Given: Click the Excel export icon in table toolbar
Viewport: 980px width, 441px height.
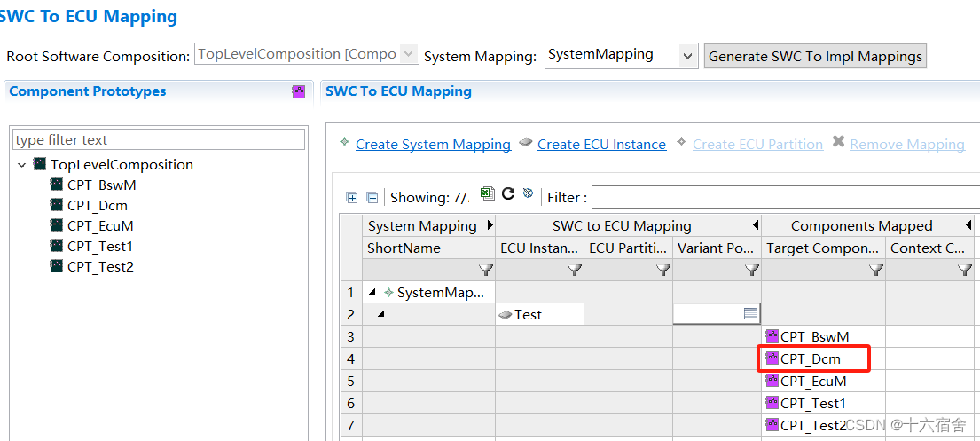Looking at the screenshot, I should click(488, 194).
